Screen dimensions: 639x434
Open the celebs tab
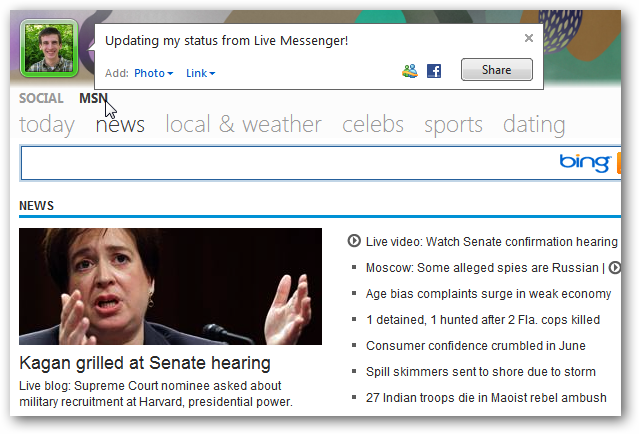coord(373,125)
